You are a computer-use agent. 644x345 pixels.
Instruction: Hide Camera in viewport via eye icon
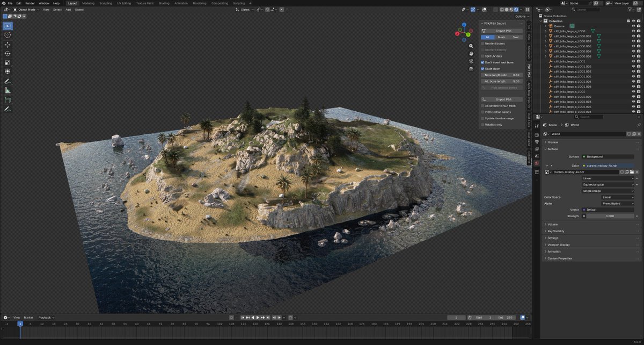point(633,26)
